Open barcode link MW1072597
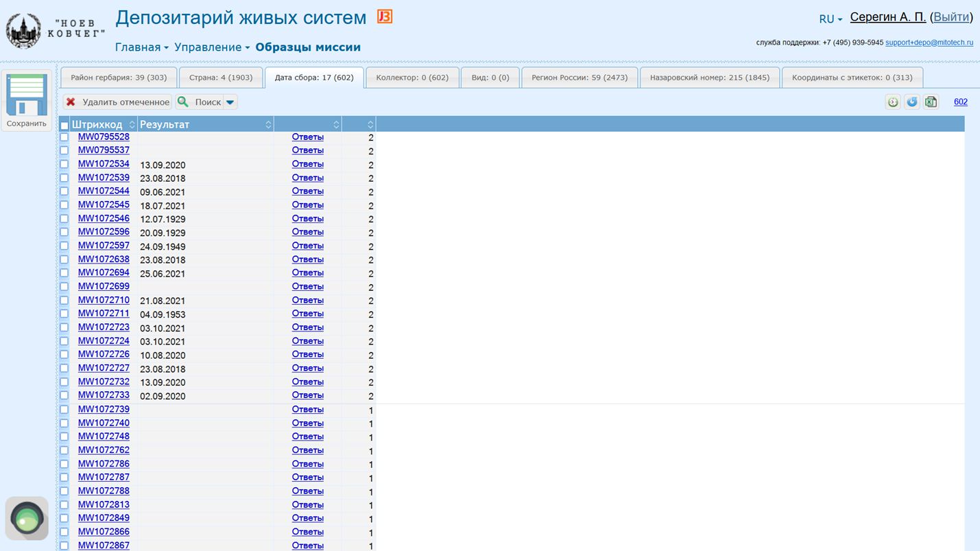The width and height of the screenshot is (980, 551). click(x=104, y=246)
